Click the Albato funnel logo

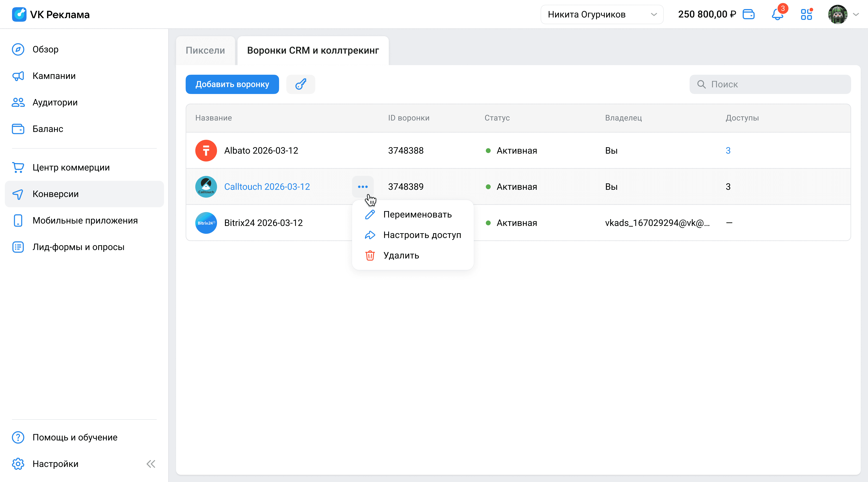(206, 151)
